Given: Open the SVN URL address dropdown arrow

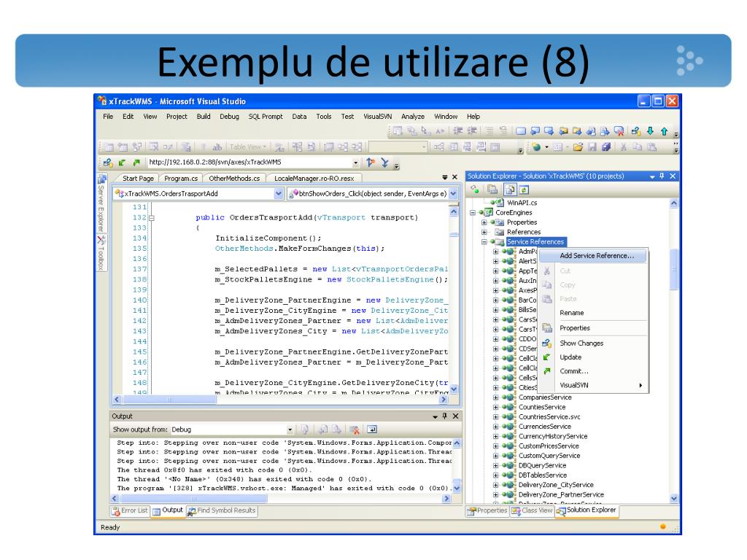Looking at the screenshot, I should tap(355, 163).
